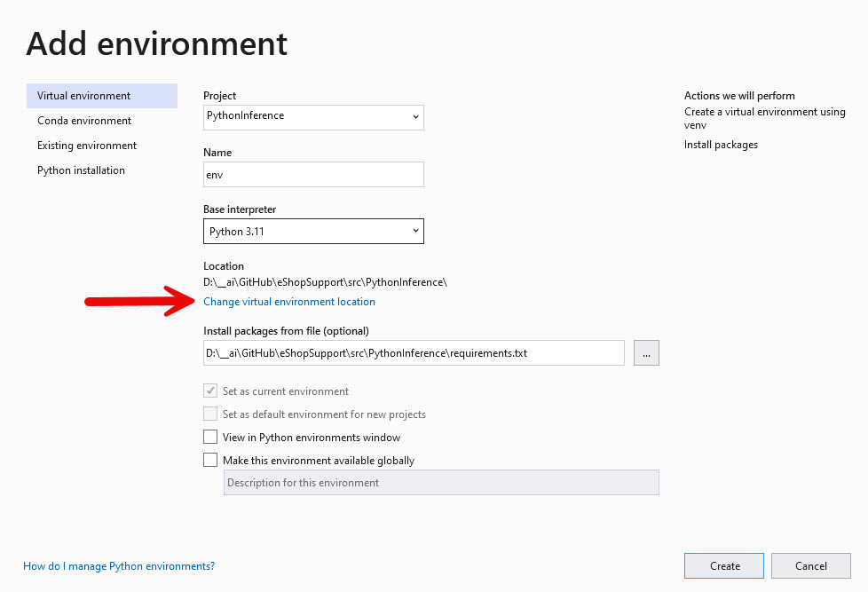868x592 pixels.
Task: Click the location path D:\__ai\GitHub\eShopSupport text
Action: pyautogui.click(x=325, y=282)
